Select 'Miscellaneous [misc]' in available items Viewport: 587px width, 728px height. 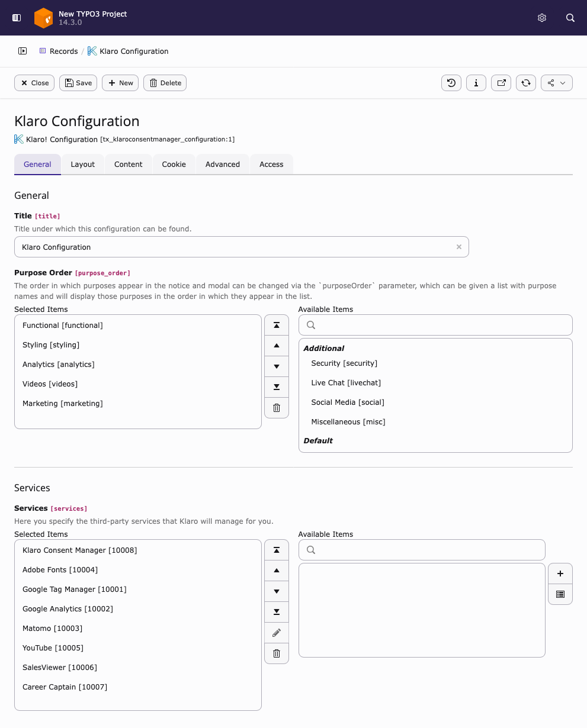tap(435, 421)
